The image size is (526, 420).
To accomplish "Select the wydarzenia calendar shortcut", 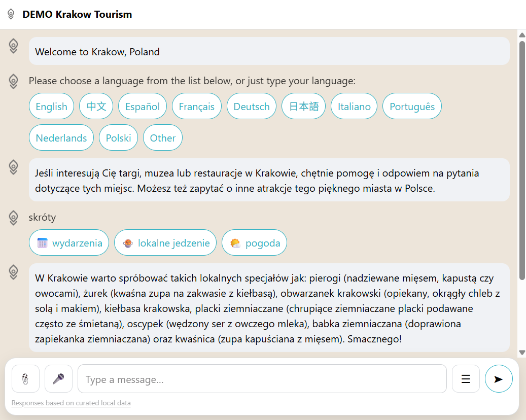I will pyautogui.click(x=69, y=243).
